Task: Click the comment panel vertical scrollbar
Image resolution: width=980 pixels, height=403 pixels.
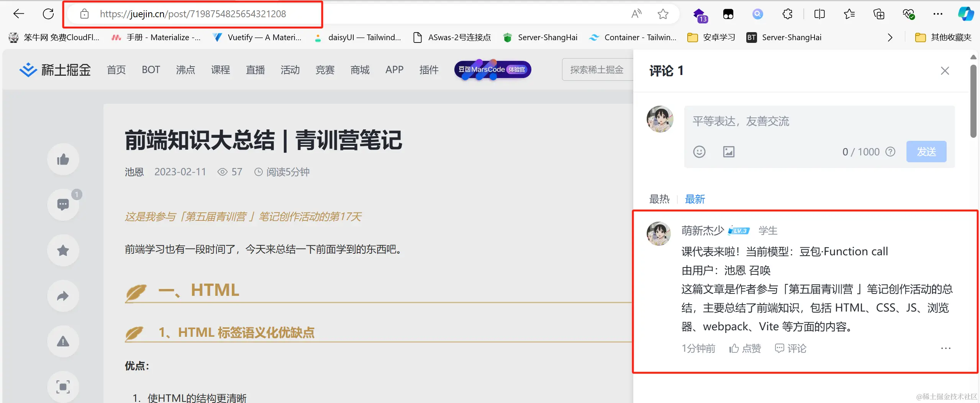Action: click(x=973, y=101)
